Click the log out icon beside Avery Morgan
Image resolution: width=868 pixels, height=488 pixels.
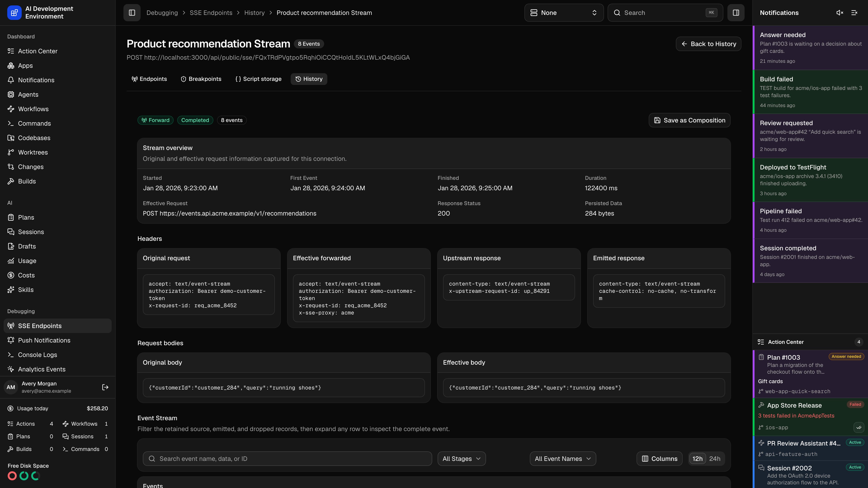(x=105, y=387)
